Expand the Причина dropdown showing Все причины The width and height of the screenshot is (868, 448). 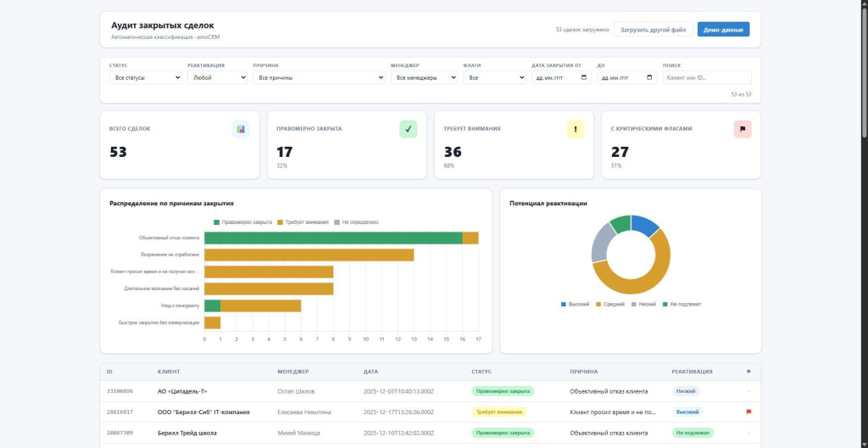(320, 77)
